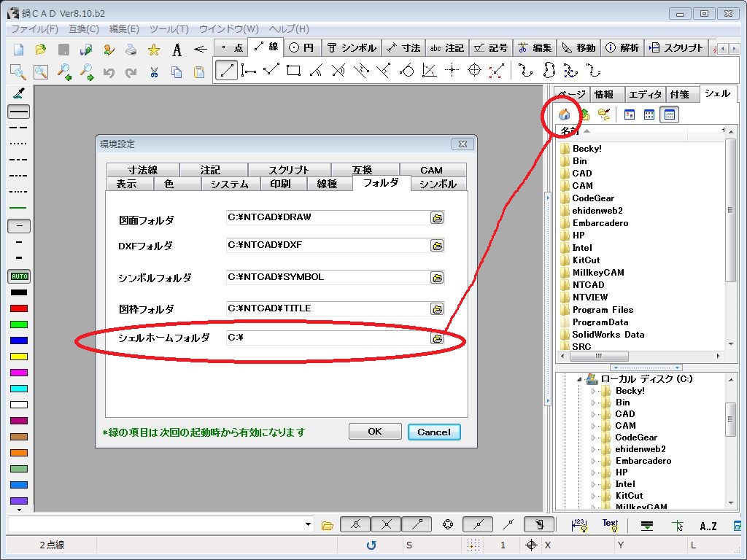Click the yellow star icon
Viewport: 747px width, 560px height.
[153, 49]
